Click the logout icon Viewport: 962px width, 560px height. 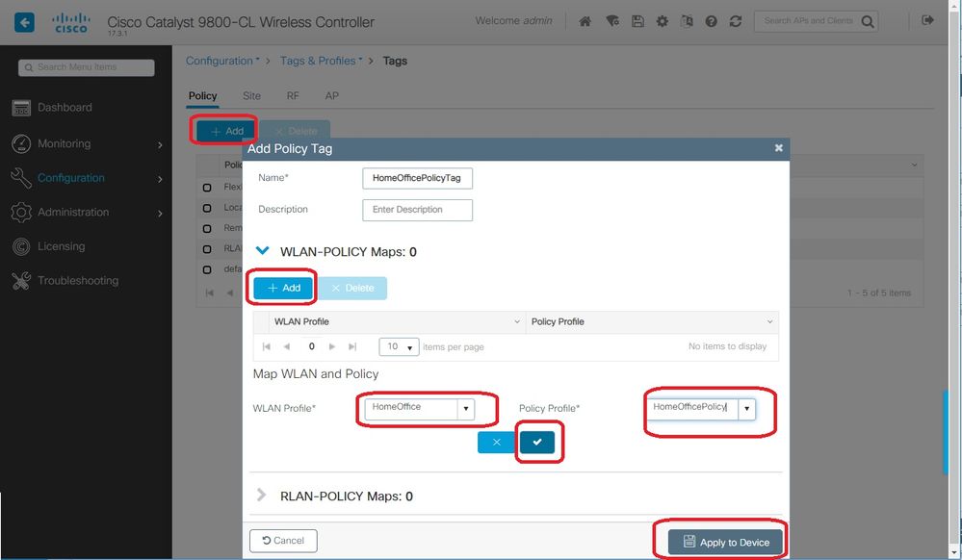[x=927, y=20]
